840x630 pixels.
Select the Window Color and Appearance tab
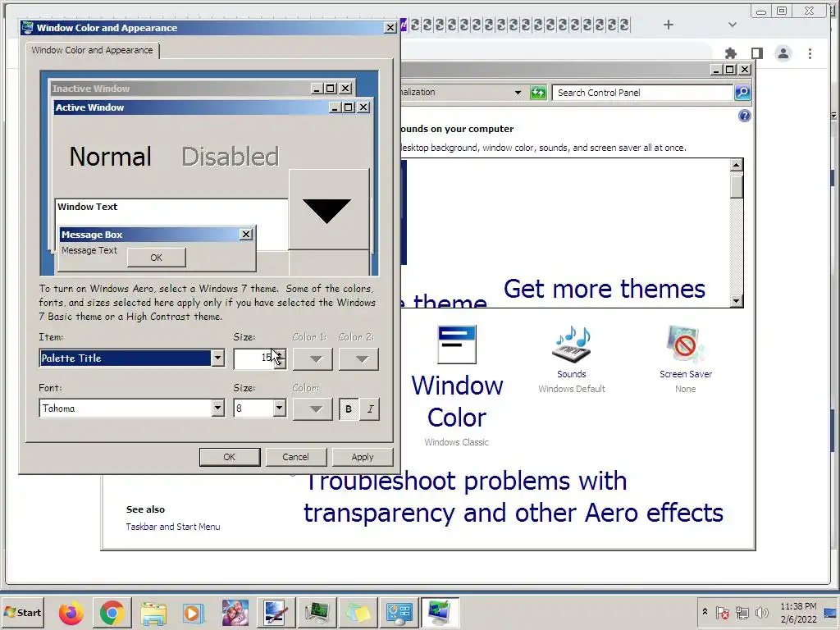92,50
